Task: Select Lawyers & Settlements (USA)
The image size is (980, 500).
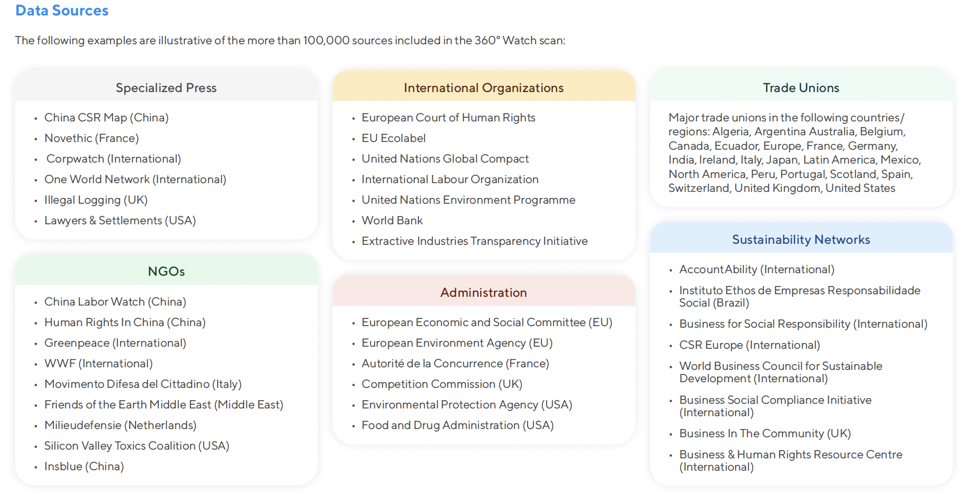Action: pyautogui.click(x=120, y=221)
